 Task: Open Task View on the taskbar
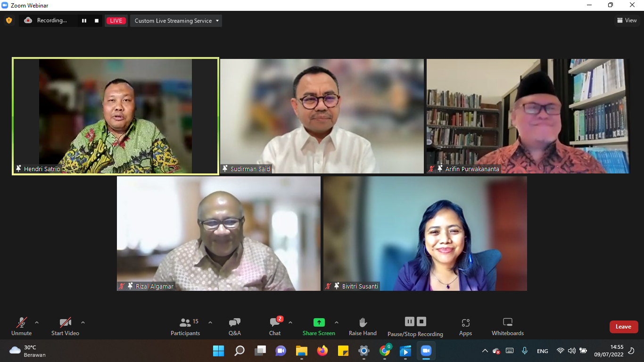260,351
